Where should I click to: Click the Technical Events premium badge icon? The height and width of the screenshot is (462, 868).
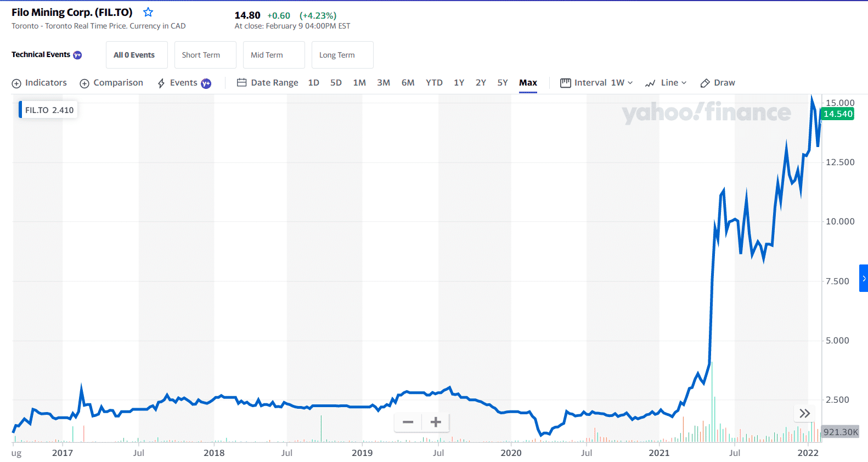(77, 55)
